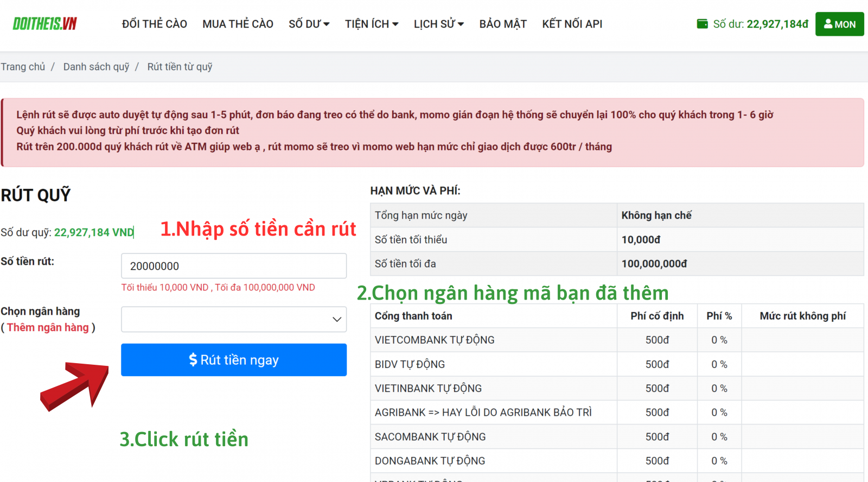Click the Danh sách quỹ breadcrumb link
868x482 pixels.
(x=96, y=67)
